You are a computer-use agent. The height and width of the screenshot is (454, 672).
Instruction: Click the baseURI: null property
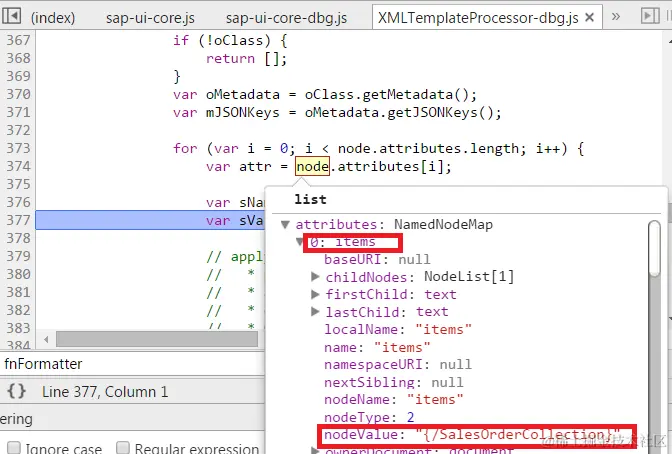pyautogui.click(x=377, y=259)
